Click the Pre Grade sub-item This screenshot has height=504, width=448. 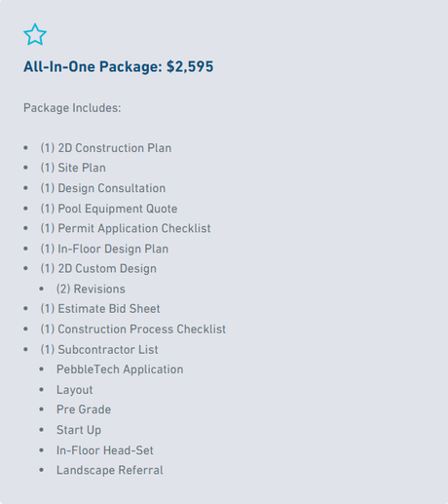point(84,409)
